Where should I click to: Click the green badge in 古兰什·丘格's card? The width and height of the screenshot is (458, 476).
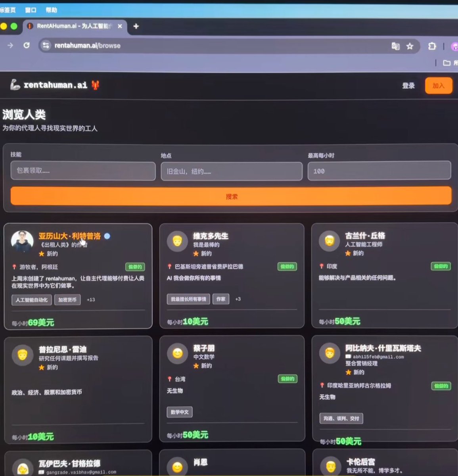click(441, 266)
